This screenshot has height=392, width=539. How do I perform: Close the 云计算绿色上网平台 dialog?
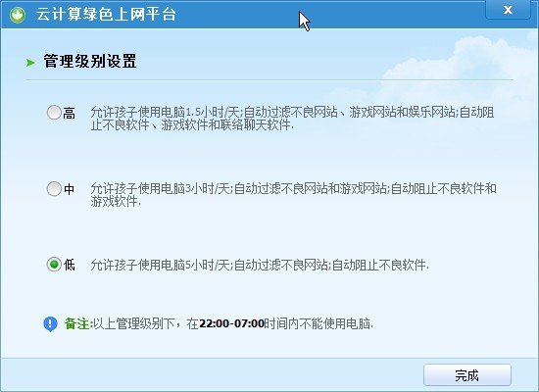pyautogui.click(x=508, y=10)
